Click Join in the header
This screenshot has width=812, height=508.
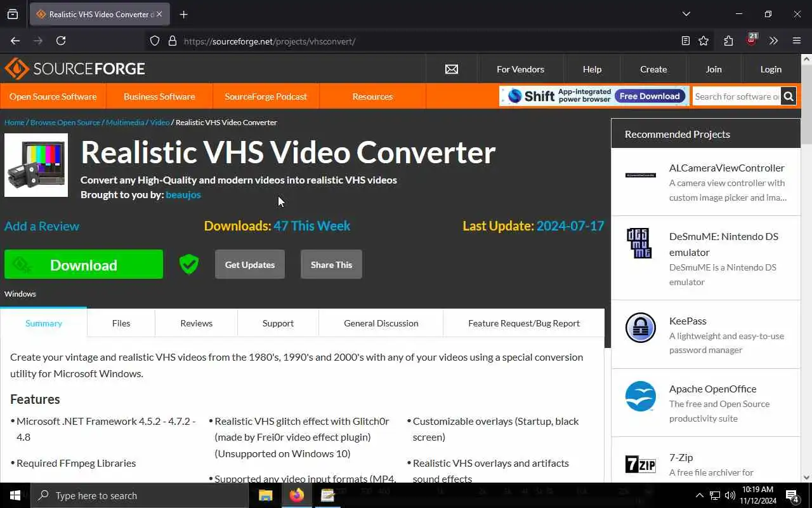[x=714, y=69]
